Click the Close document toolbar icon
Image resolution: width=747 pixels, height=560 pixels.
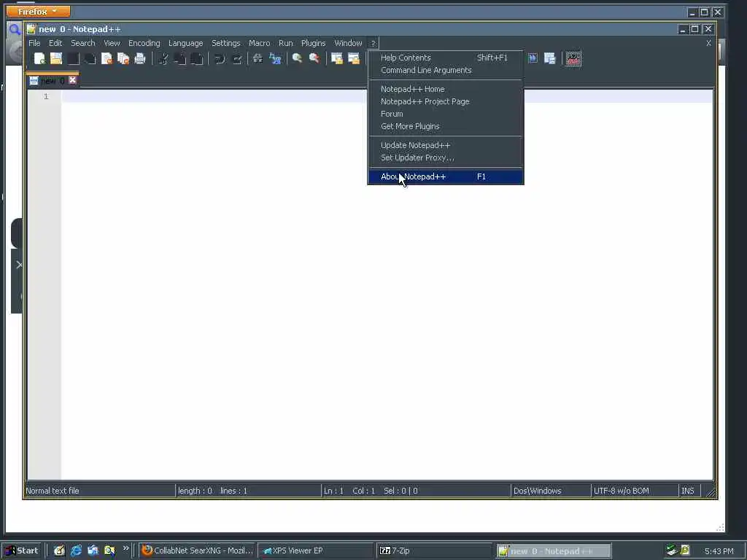107,58
